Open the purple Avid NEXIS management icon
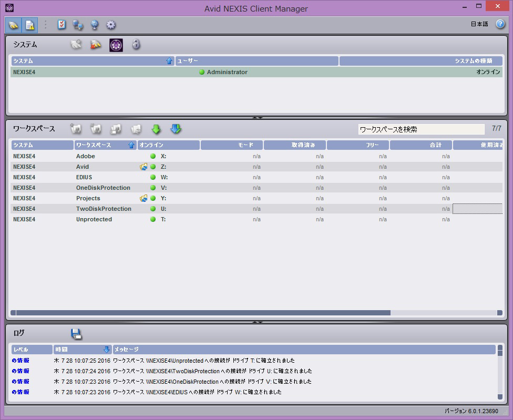 coord(116,45)
